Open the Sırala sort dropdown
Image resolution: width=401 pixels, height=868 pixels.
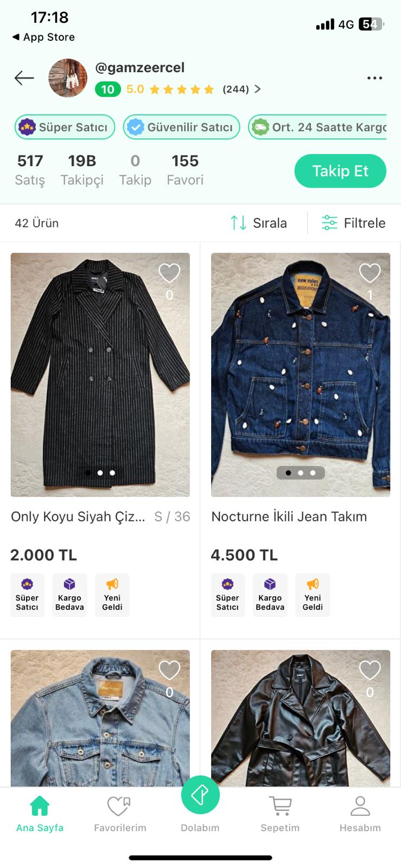click(259, 223)
